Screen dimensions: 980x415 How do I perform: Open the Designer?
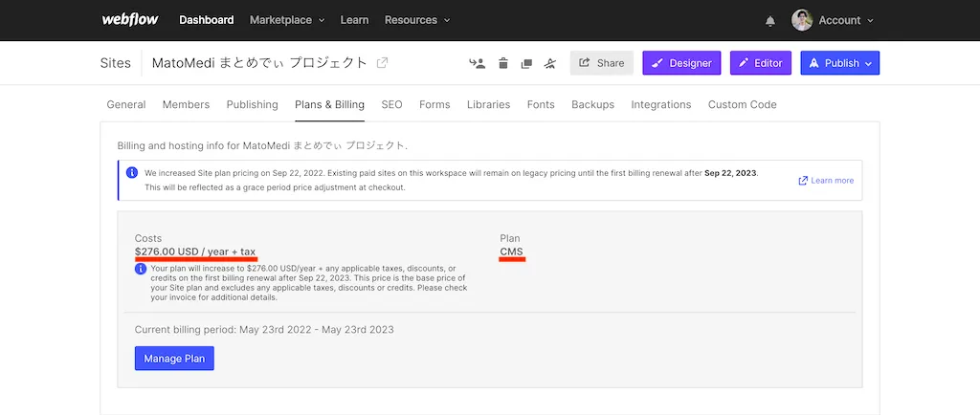coord(681,63)
